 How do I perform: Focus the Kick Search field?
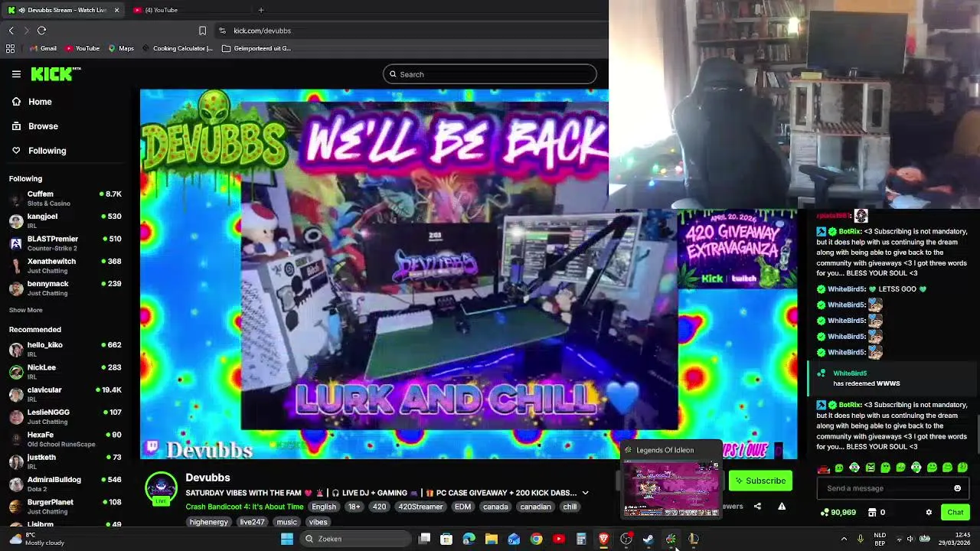pyautogui.click(x=490, y=74)
